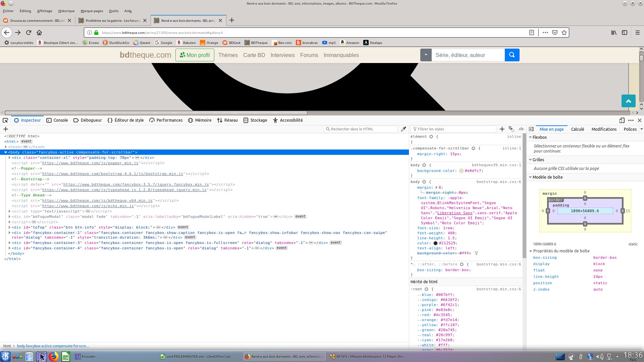
Task: Toggle reader view icon in address bar
Action: click(x=532, y=33)
